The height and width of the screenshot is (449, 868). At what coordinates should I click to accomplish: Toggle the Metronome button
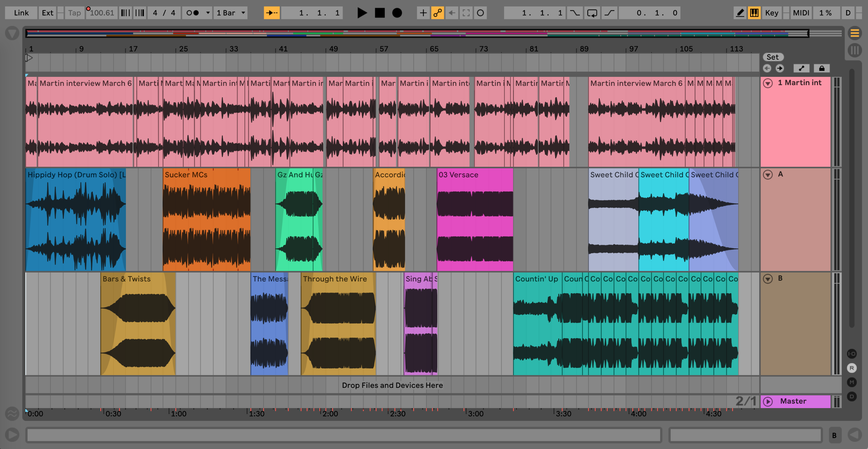[x=193, y=13]
